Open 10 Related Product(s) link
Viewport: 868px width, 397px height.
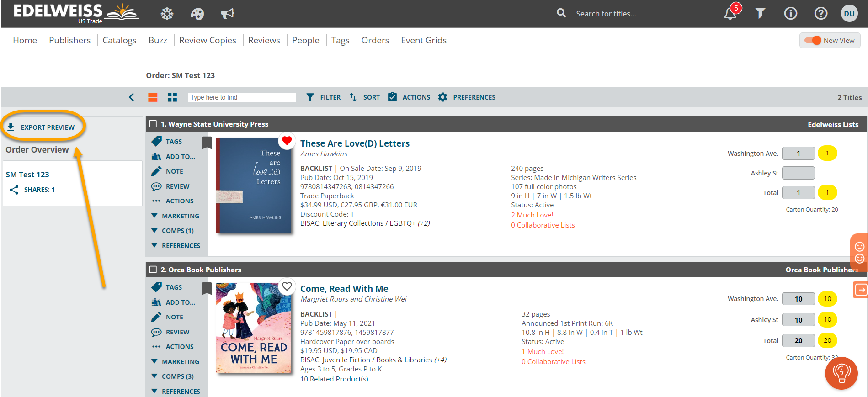coord(334,379)
